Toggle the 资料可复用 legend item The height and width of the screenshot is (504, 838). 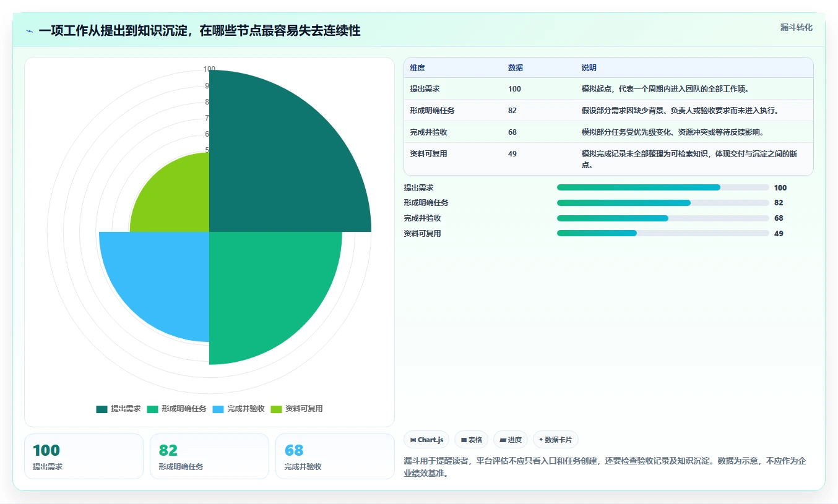296,409
